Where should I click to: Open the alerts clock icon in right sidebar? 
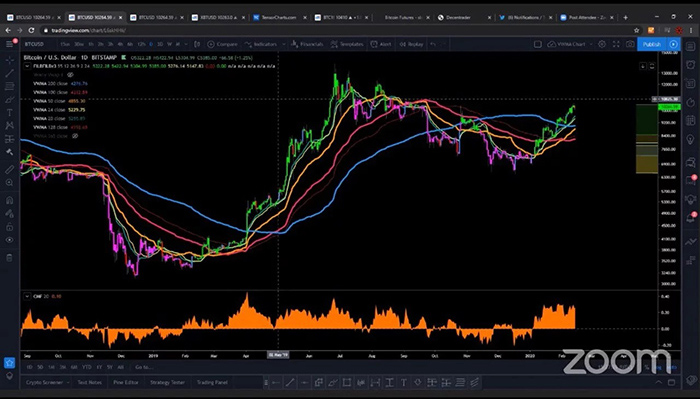pos(691,65)
